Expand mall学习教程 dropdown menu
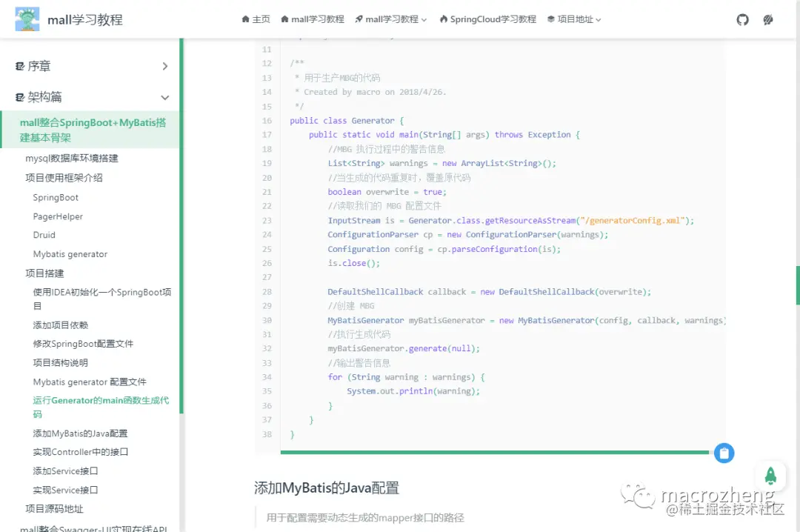 pyautogui.click(x=391, y=19)
